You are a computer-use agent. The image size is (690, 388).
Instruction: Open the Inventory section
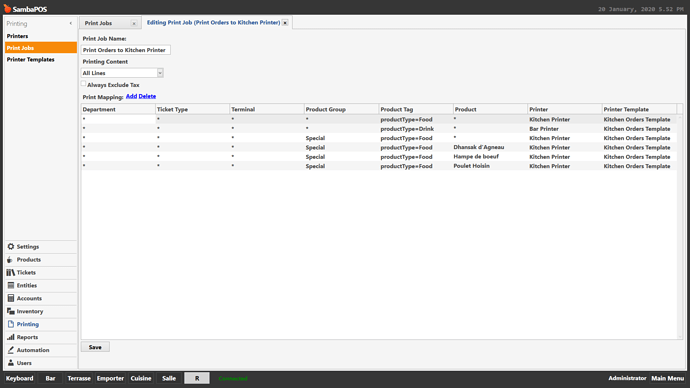click(41, 311)
